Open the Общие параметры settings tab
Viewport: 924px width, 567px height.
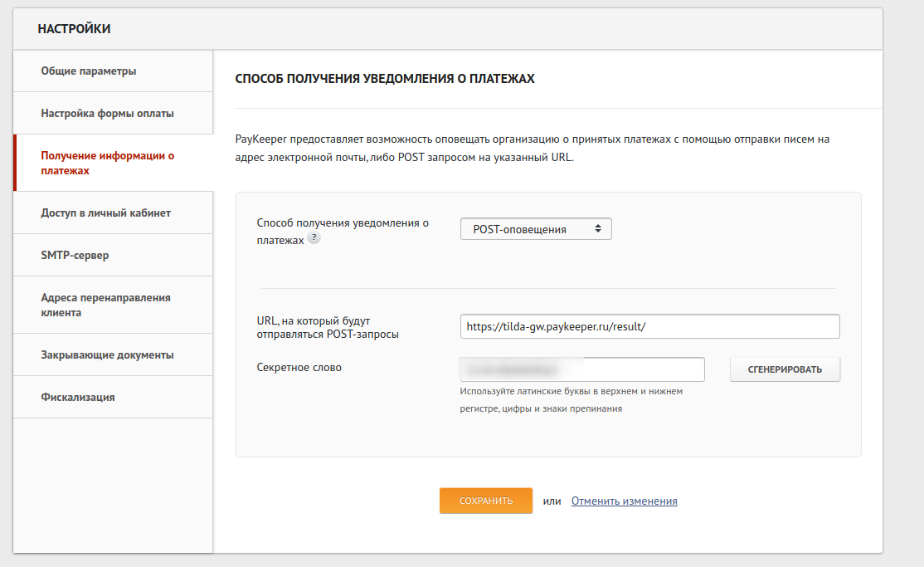(89, 71)
